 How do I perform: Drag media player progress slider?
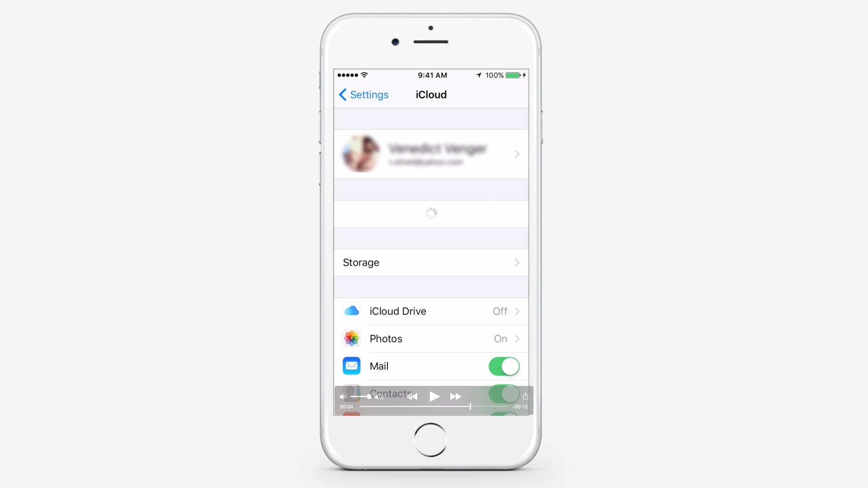click(470, 406)
